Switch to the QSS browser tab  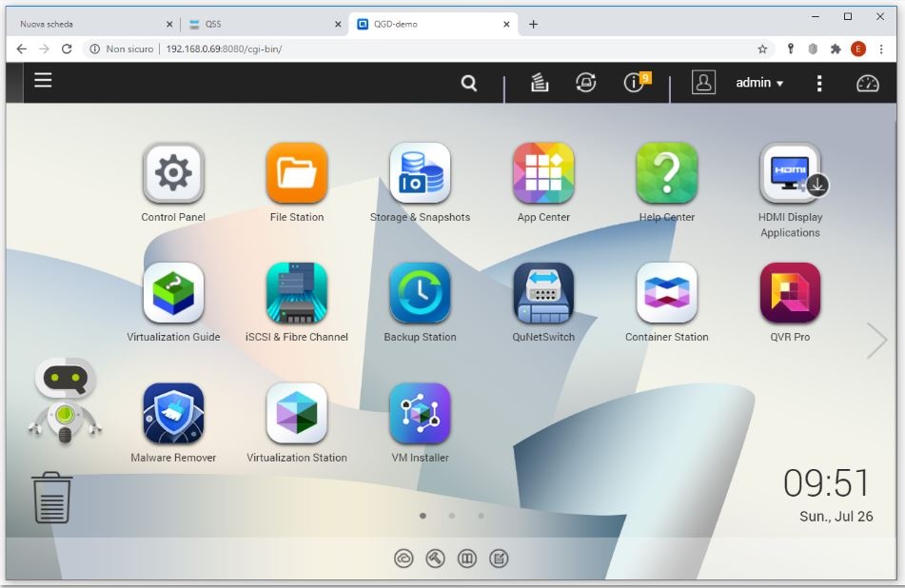(257, 24)
